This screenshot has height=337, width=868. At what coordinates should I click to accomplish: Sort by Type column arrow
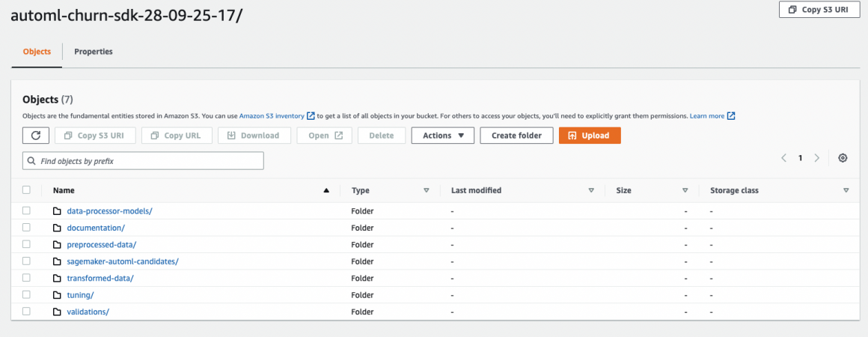pos(427,191)
